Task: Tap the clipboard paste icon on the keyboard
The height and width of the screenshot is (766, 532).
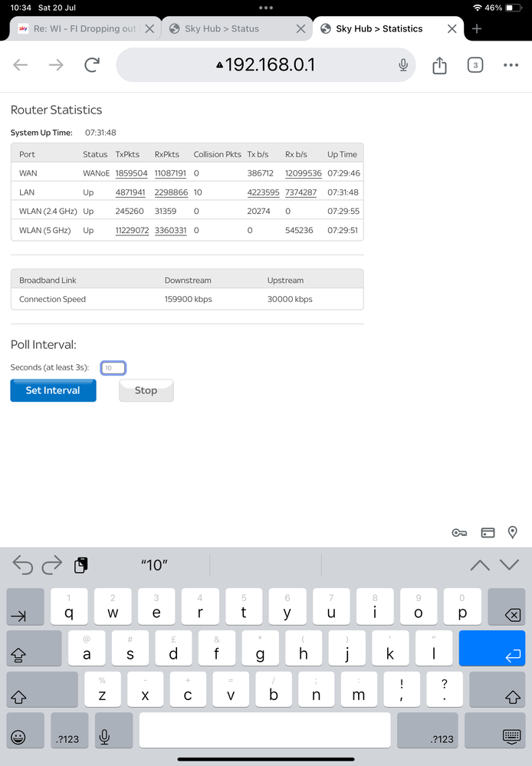Action: point(80,565)
